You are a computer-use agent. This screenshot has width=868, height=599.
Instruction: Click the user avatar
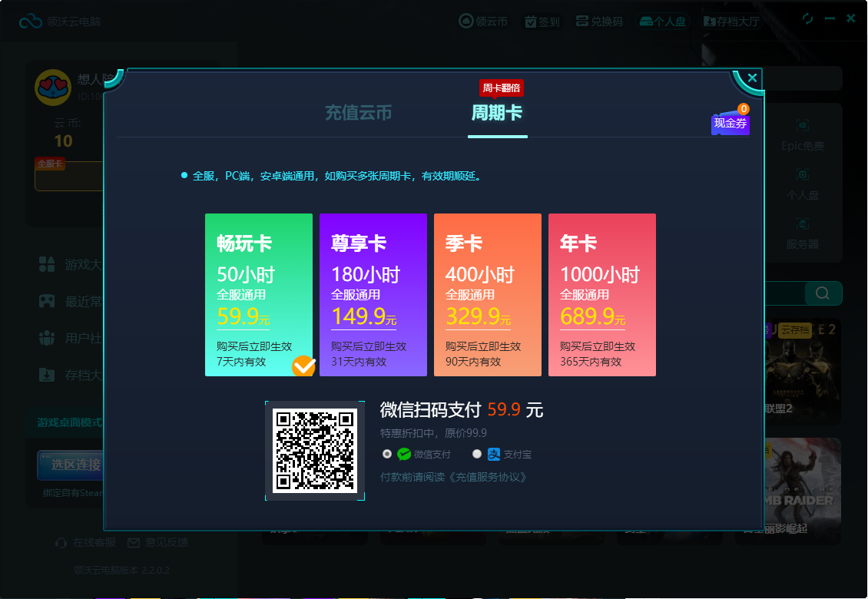tap(53, 88)
